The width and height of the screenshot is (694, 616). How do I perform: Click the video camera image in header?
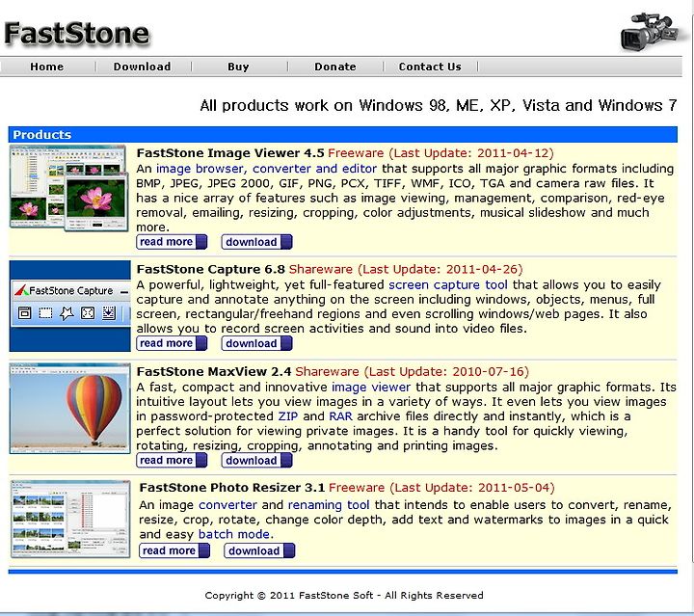[650, 32]
